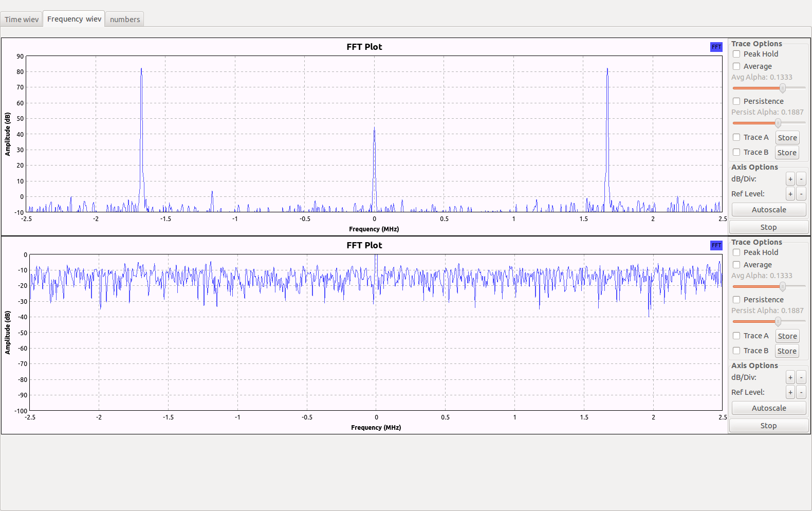Open the numbers tab

point(124,20)
